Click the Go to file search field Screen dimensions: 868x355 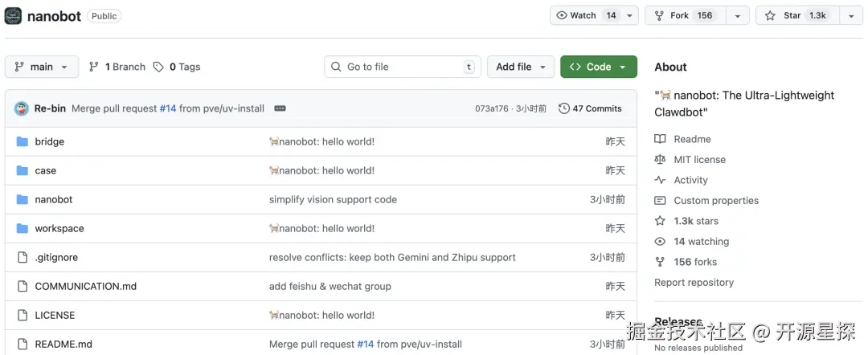coord(402,67)
